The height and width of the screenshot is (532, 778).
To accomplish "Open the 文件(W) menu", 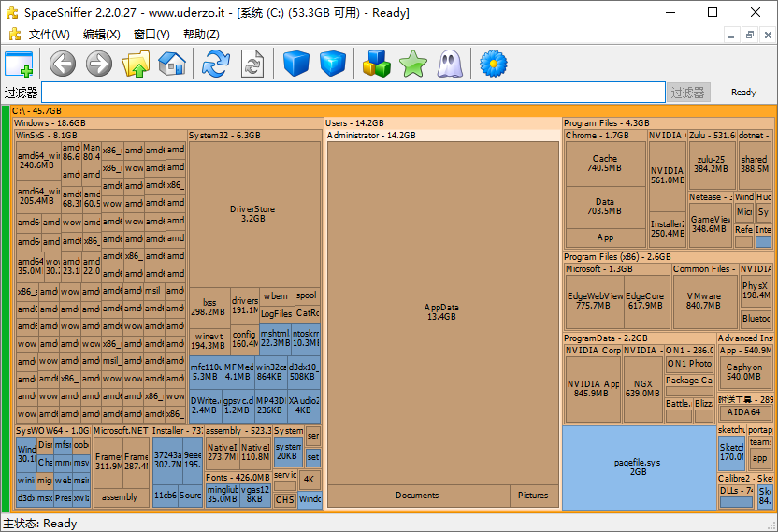I will click(49, 35).
